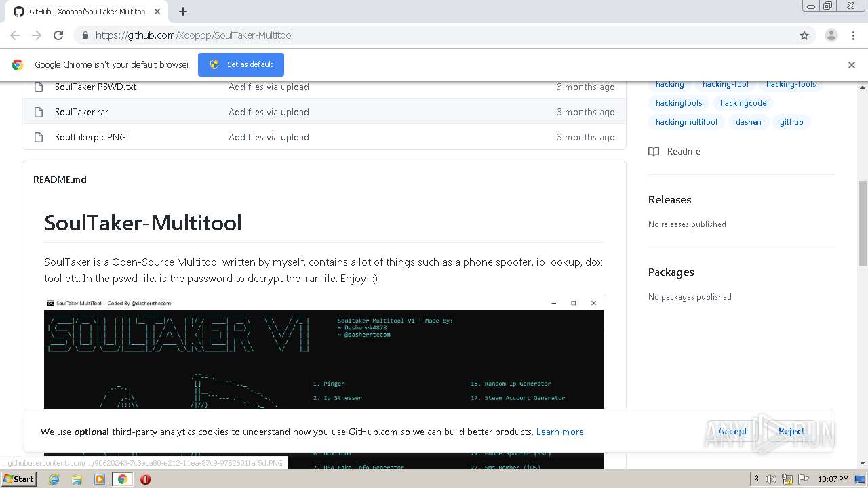
Task: Click the browser forward arrow
Action: click(37, 35)
